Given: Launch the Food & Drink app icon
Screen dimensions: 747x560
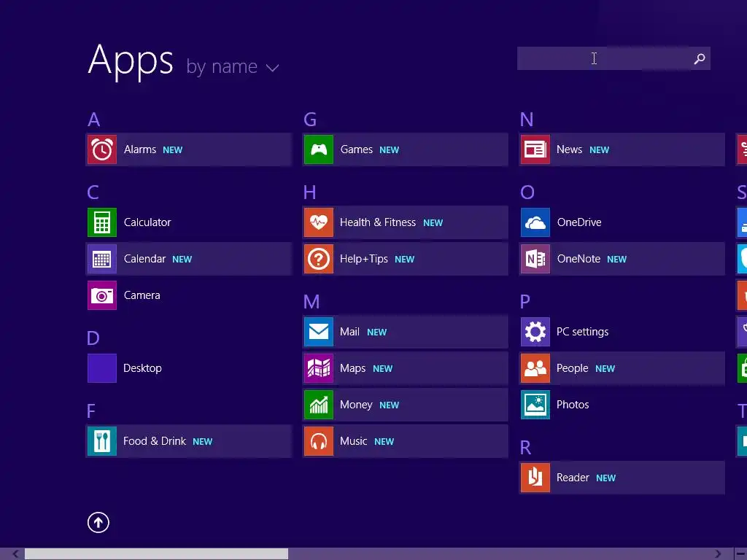Looking at the screenshot, I should [x=102, y=441].
